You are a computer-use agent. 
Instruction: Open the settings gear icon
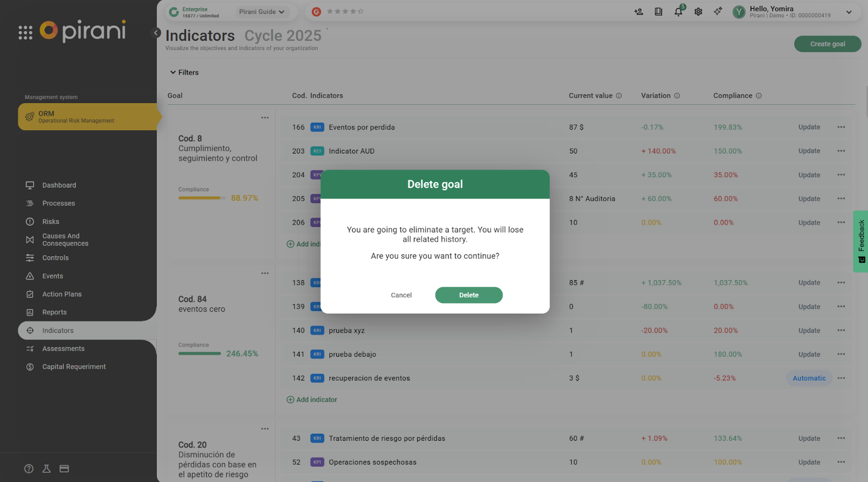698,12
